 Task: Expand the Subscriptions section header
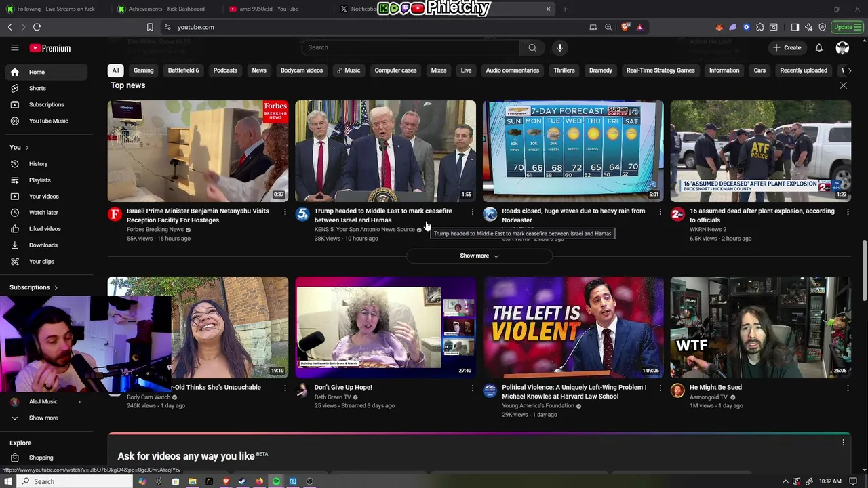tap(34, 287)
